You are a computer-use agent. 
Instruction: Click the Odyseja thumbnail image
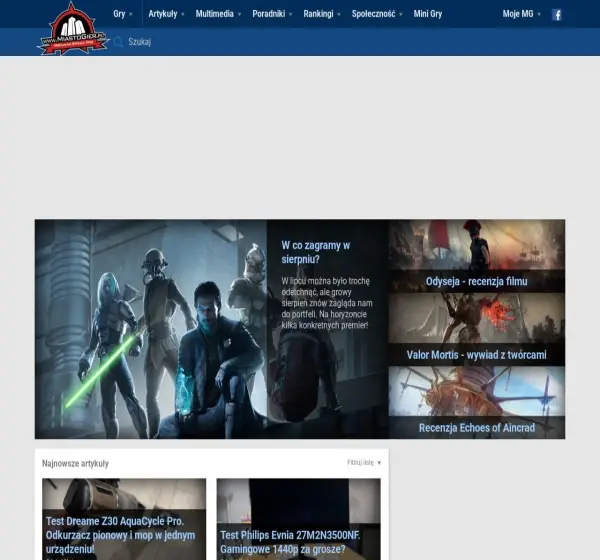click(x=476, y=245)
